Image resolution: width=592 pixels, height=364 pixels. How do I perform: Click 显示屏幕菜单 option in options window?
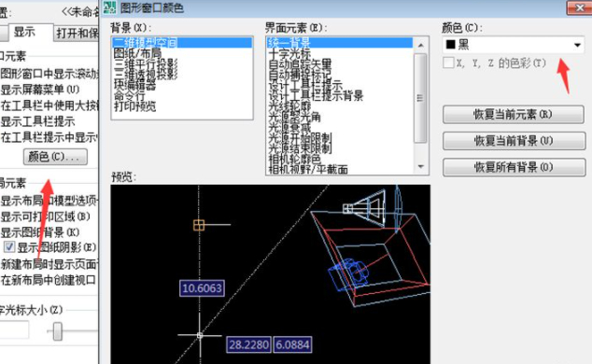coord(40,90)
